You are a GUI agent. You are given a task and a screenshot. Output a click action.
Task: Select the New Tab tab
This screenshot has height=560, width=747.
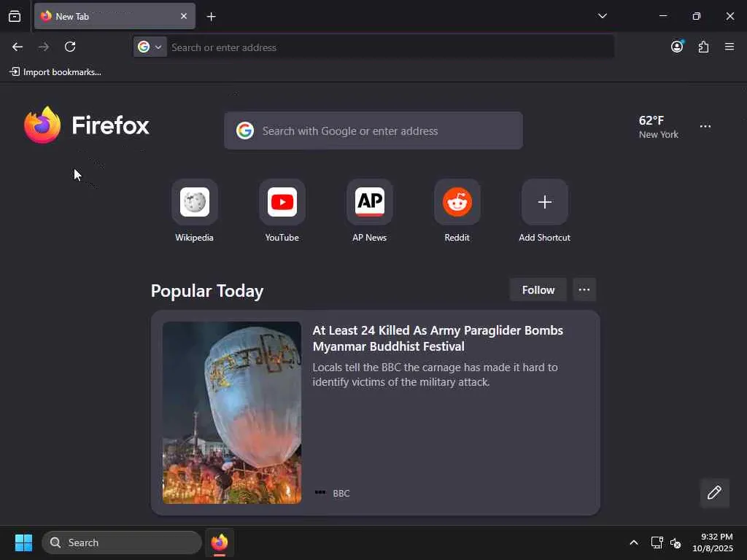click(x=115, y=16)
